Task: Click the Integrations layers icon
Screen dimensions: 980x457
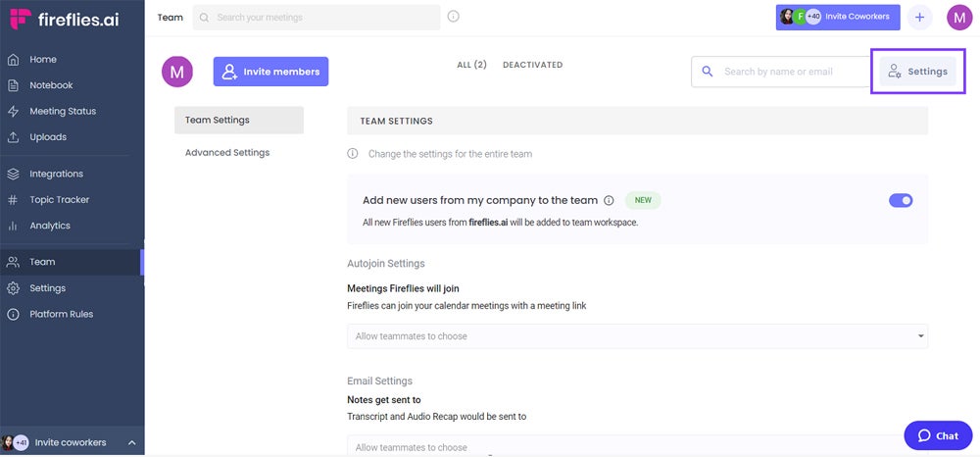Action: (13, 174)
